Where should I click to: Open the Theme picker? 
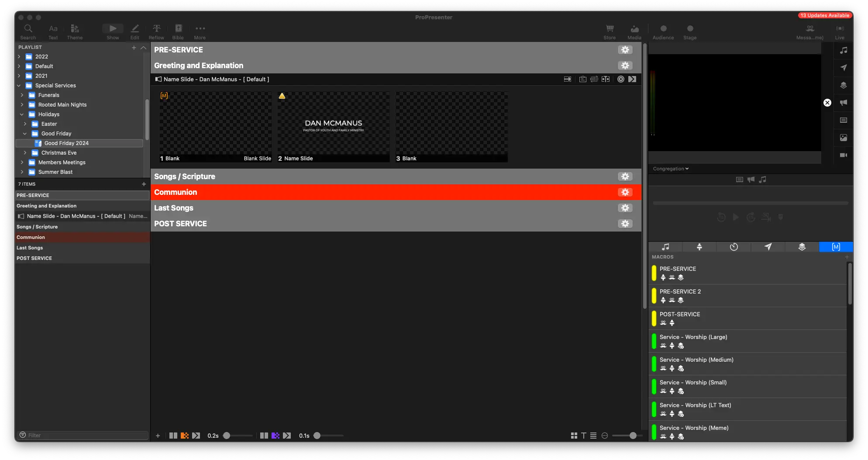coord(75,31)
